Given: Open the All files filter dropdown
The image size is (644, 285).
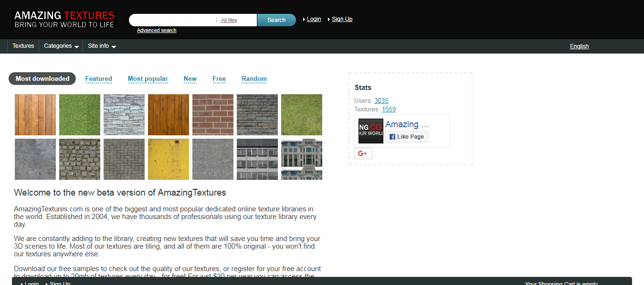Looking at the screenshot, I should [229, 20].
